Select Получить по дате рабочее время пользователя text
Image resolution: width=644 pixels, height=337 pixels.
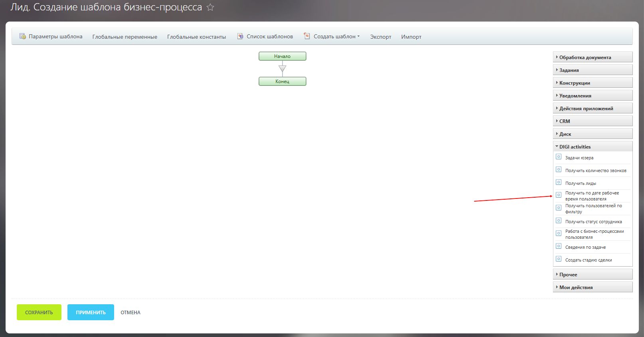coord(592,196)
